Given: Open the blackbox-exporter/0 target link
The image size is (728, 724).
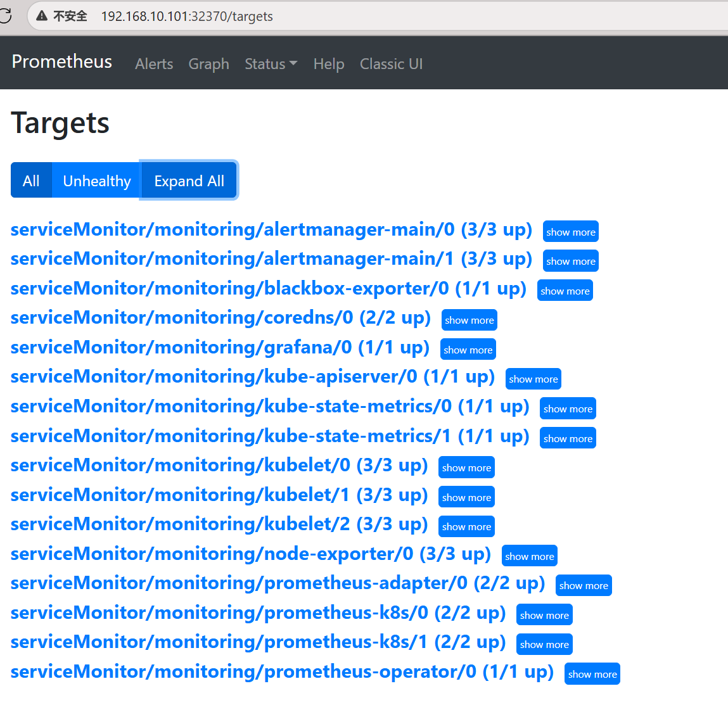Looking at the screenshot, I should click(269, 289).
